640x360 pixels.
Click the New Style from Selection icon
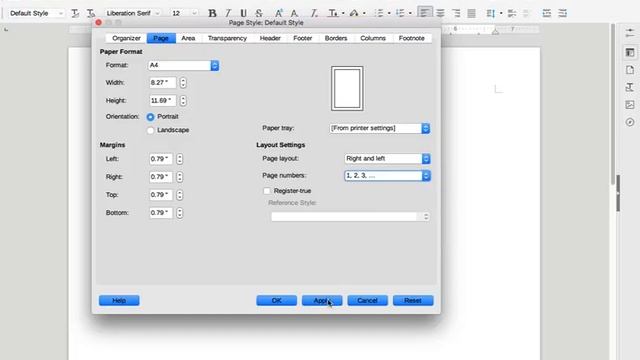[91, 13]
